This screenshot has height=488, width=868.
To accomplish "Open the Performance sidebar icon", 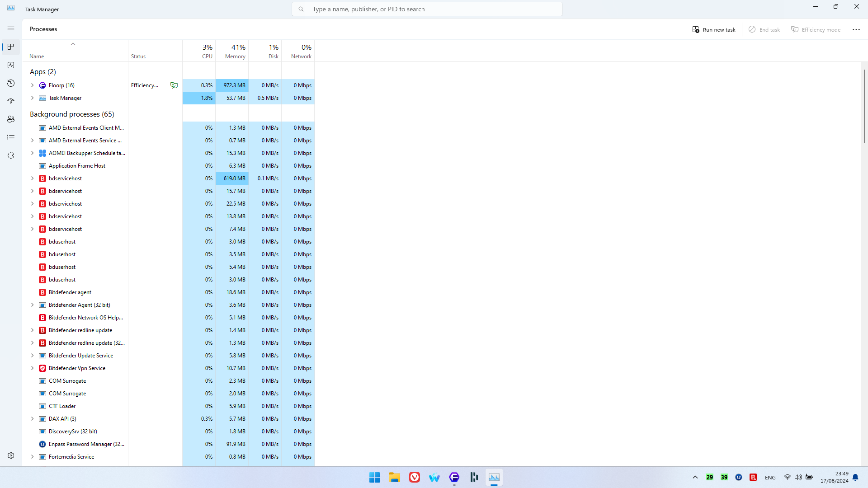I will tap(11, 65).
